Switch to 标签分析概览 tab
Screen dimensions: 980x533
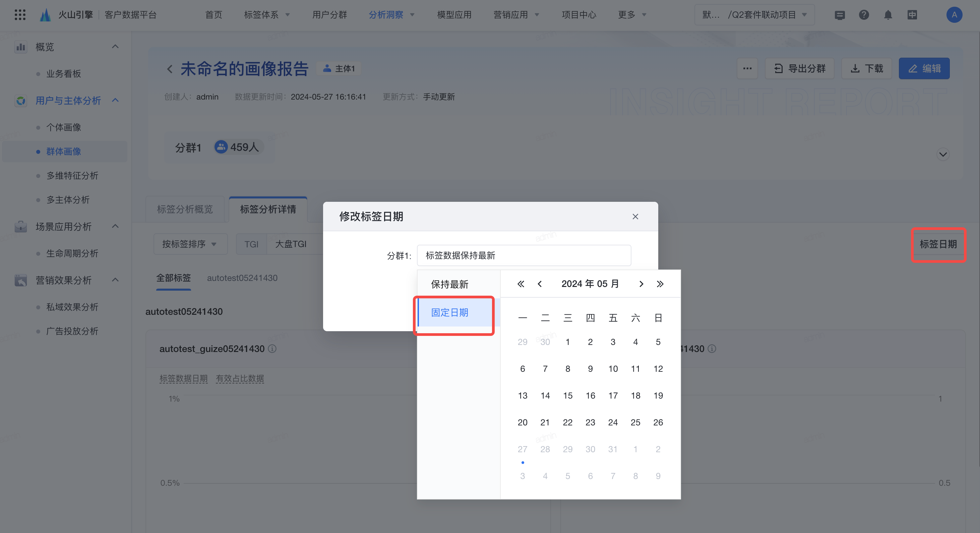[185, 209]
